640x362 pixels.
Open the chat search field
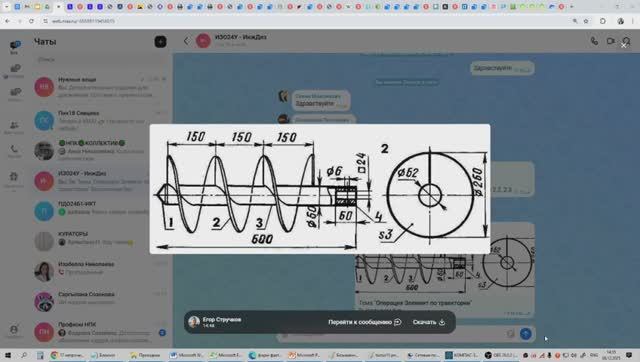(100, 60)
